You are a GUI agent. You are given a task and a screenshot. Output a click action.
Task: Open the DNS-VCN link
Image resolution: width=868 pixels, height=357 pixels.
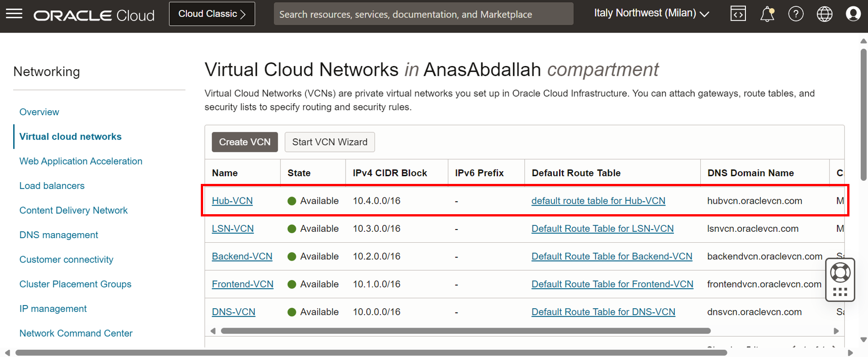pos(233,312)
